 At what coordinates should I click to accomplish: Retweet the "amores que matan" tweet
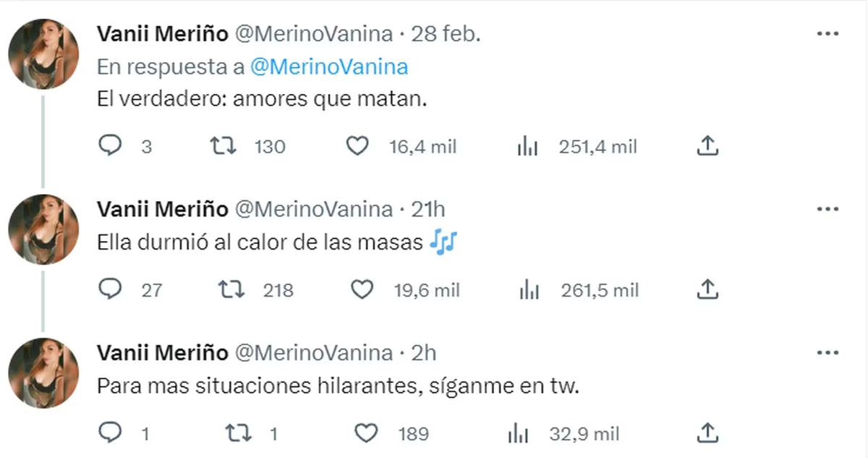pyautogui.click(x=224, y=145)
